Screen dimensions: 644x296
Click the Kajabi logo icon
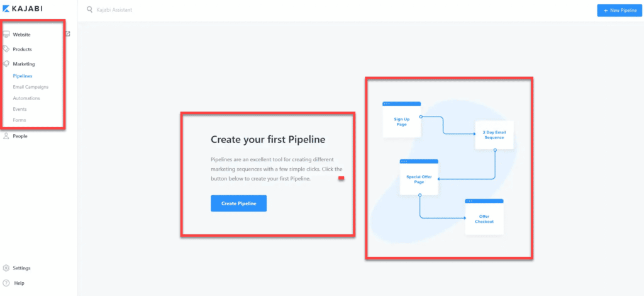pos(7,9)
